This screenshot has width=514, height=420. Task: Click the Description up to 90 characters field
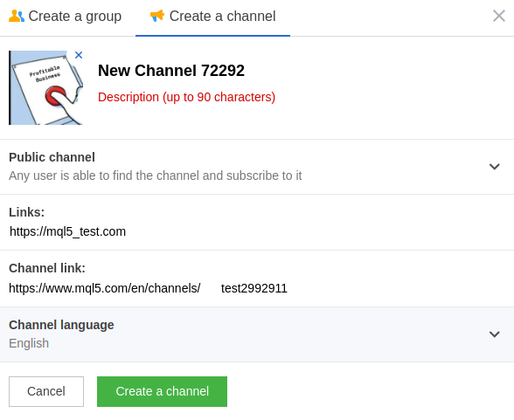[x=186, y=97]
